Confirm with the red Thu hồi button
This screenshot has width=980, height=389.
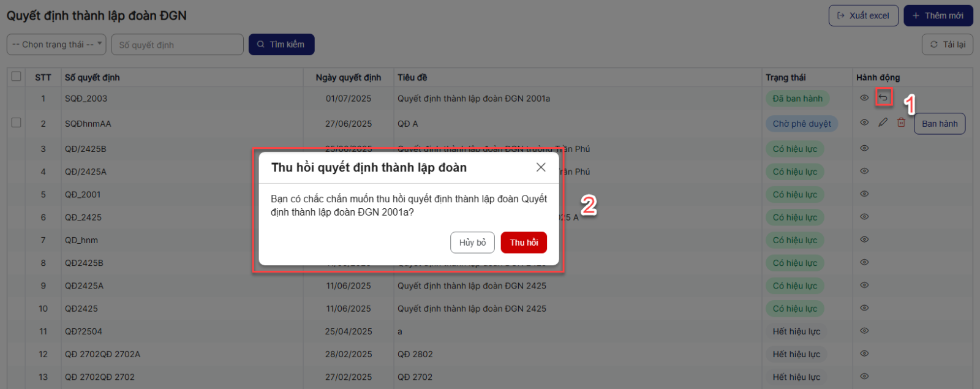pos(524,243)
